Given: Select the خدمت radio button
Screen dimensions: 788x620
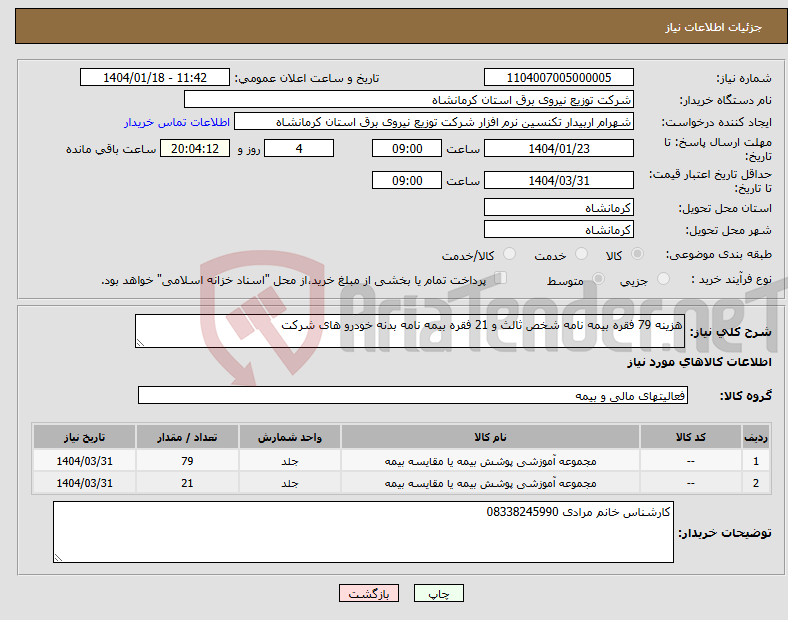Looking at the screenshot, I should [581, 254].
